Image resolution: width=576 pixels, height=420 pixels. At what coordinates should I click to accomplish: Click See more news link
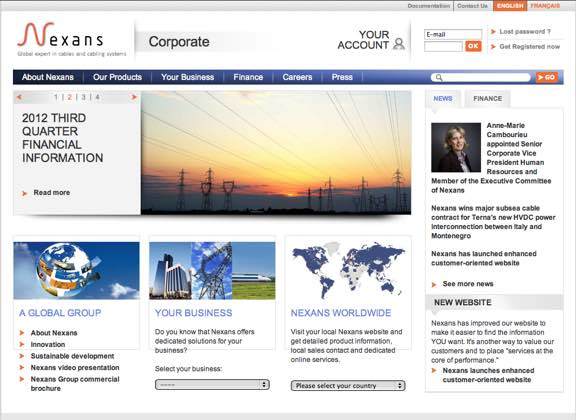tap(468, 284)
